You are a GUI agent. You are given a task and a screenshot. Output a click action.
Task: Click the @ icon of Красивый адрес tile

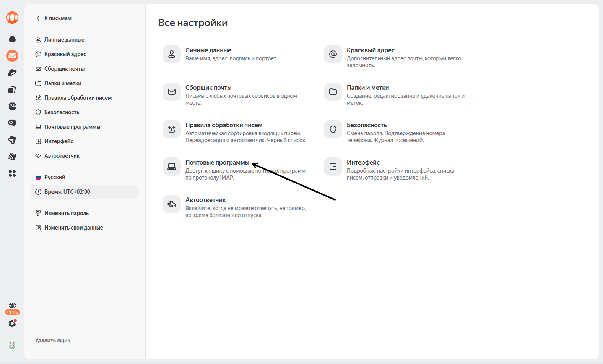tap(333, 54)
